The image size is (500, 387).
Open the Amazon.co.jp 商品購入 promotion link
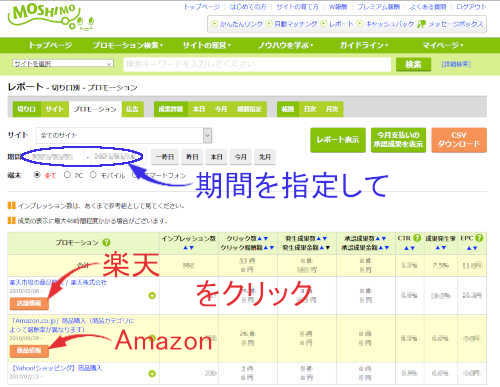[x=72, y=325]
